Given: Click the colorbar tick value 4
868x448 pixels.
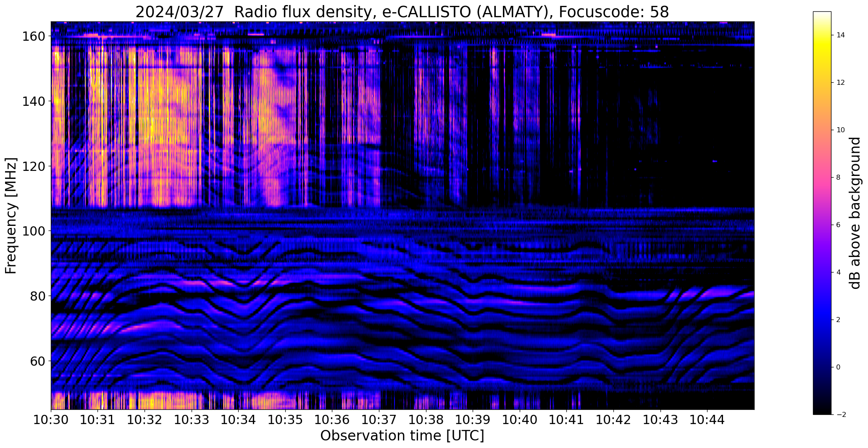Looking at the screenshot, I should pos(839,272).
